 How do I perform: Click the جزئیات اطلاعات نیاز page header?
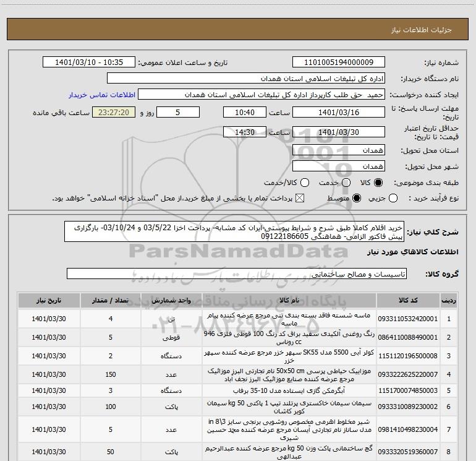click(422, 30)
